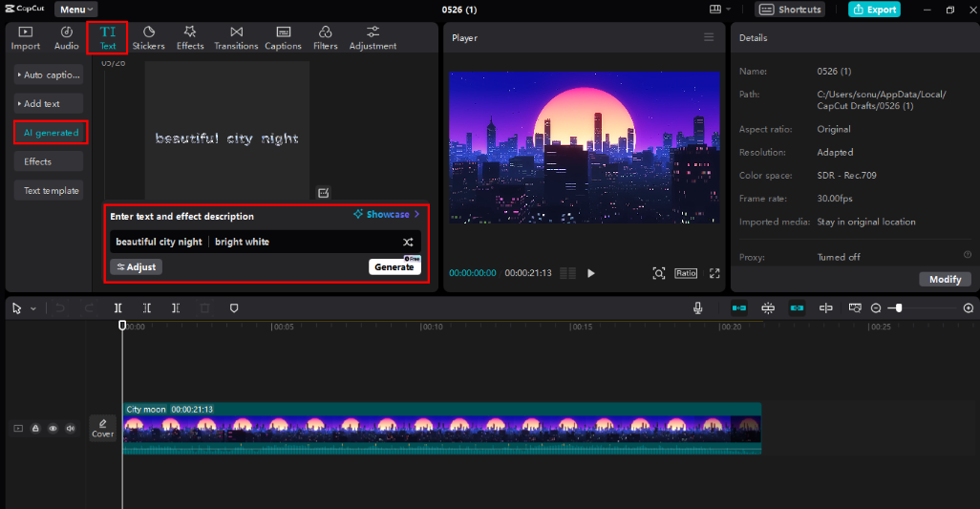Screen dimensions: 980x509
Task: Click the timeline zoom slider handle
Action: point(899,308)
